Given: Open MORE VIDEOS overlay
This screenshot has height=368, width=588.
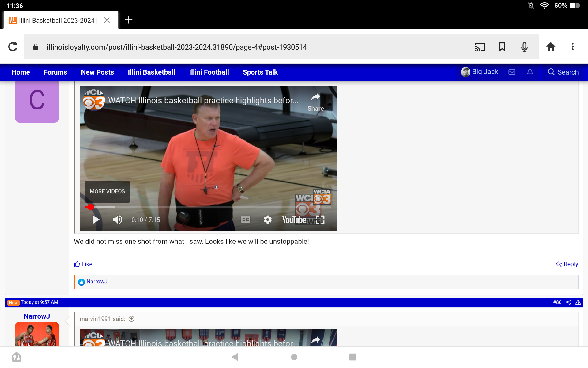Looking at the screenshot, I should [x=107, y=191].
